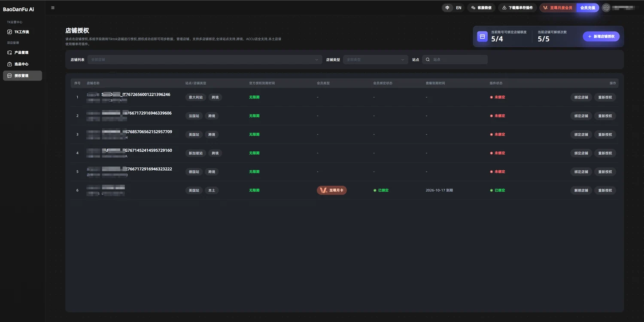The width and height of the screenshot is (644, 322).
Task: Open TK工作流 in sidebar
Action: (22, 32)
